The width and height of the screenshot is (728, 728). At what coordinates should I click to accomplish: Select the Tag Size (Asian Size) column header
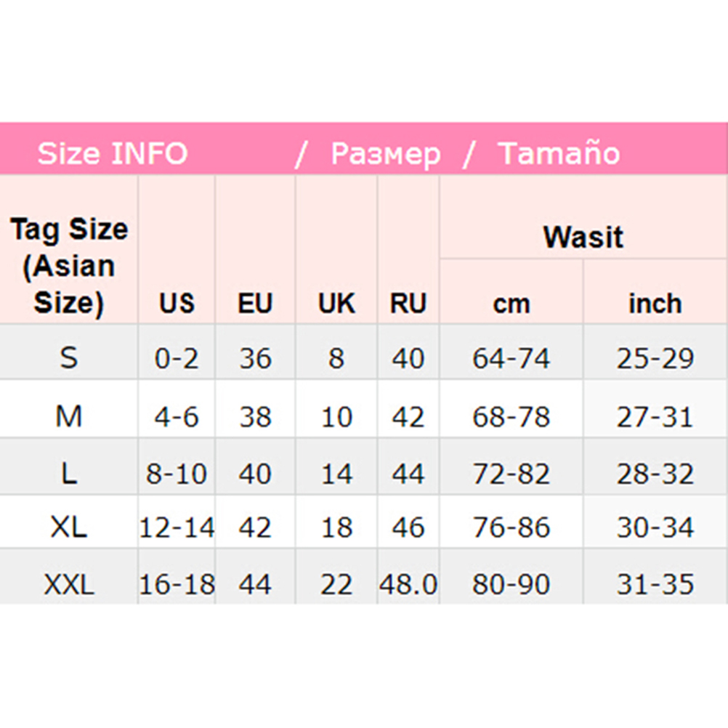coord(69,265)
